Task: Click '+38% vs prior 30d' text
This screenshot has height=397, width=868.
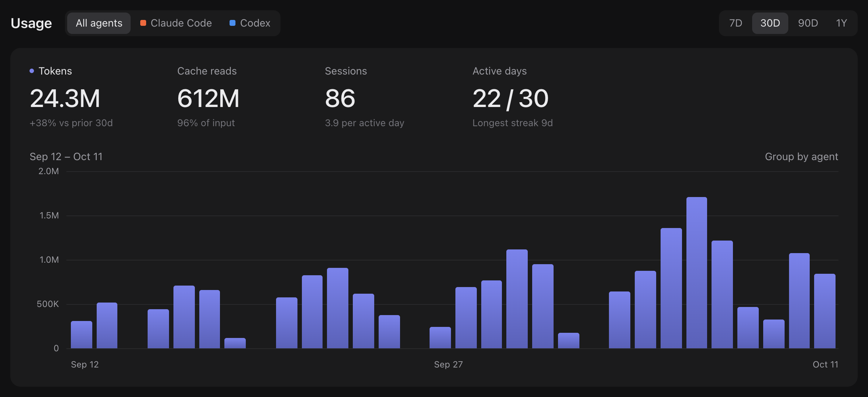Action: pyautogui.click(x=71, y=123)
